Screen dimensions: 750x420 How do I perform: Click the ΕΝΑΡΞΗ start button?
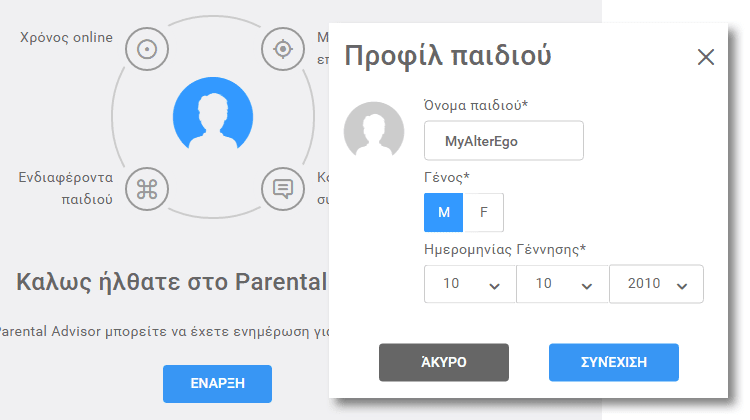point(218,384)
